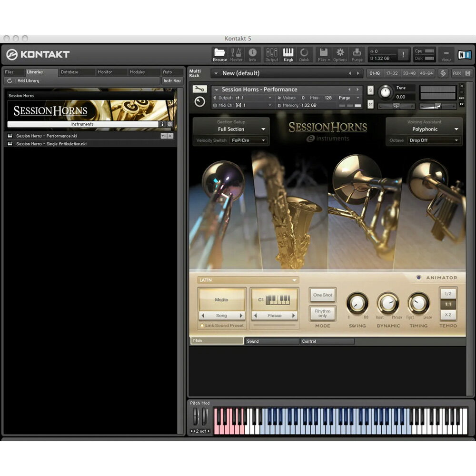This screenshot has width=476, height=476.
Task: Click the PV button on instrument header
Action: [x=461, y=104]
